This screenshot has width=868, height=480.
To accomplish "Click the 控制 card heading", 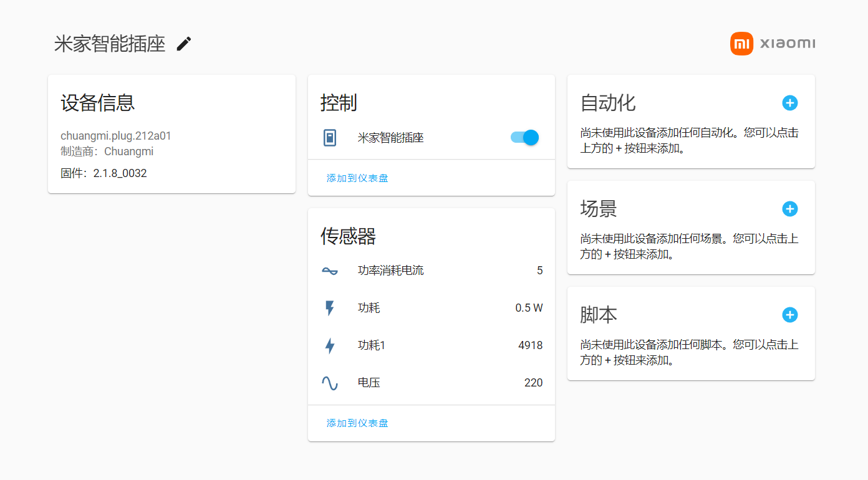I will [x=339, y=103].
